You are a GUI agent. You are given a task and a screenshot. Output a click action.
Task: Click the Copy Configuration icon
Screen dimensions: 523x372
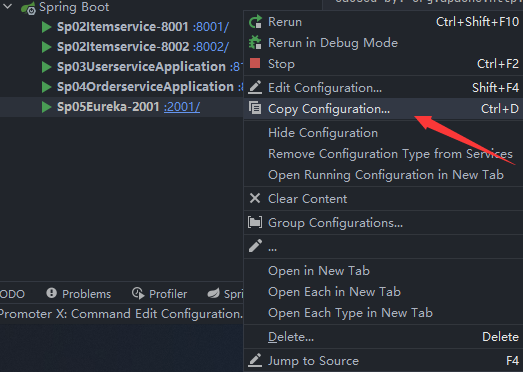coord(255,108)
